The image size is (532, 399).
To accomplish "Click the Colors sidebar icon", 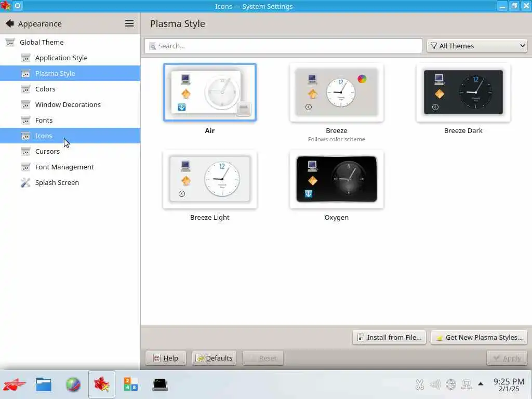I will click(26, 89).
